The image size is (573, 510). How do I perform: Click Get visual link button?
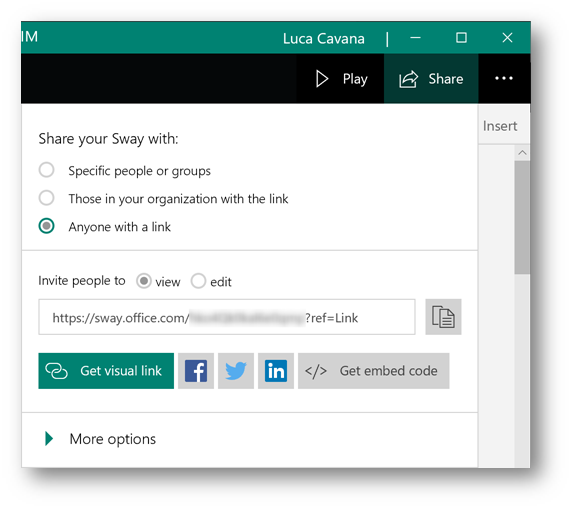[x=106, y=371]
